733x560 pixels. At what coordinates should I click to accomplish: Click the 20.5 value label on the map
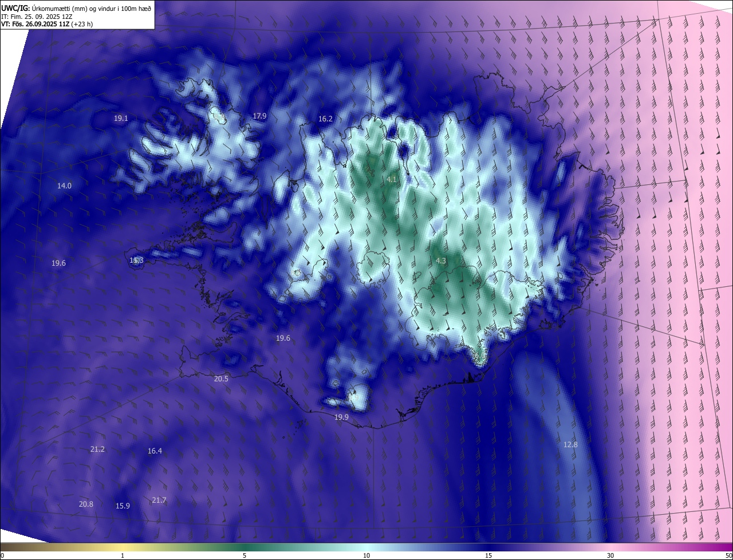coord(221,379)
